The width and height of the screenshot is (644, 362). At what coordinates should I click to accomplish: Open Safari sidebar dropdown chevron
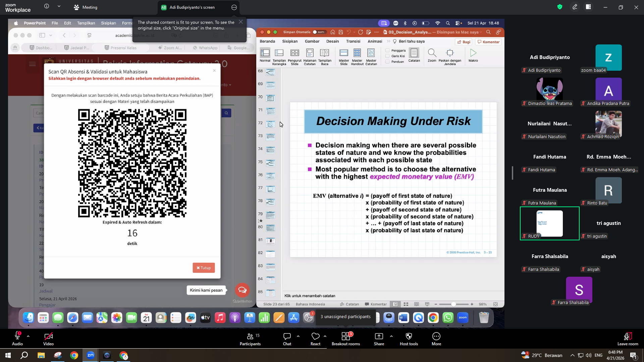51,35
